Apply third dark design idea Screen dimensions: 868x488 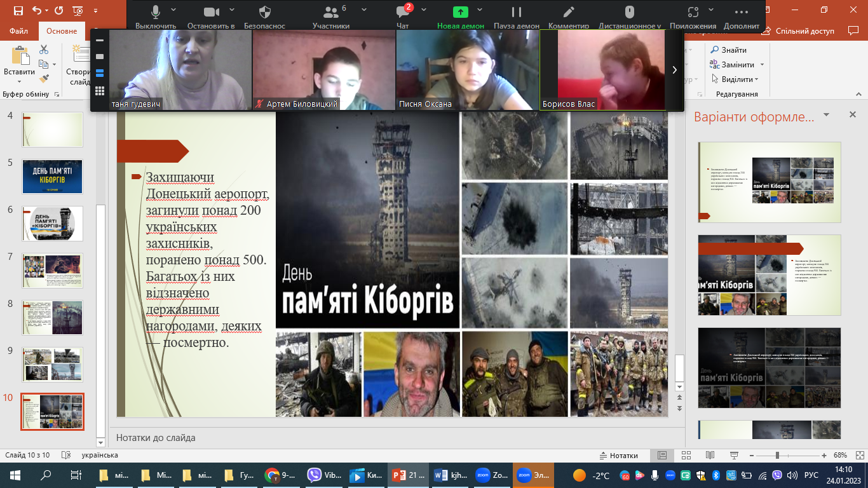769,368
